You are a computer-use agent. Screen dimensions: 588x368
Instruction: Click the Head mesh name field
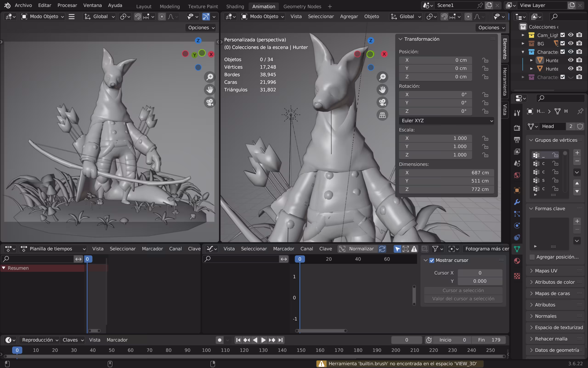(552, 126)
